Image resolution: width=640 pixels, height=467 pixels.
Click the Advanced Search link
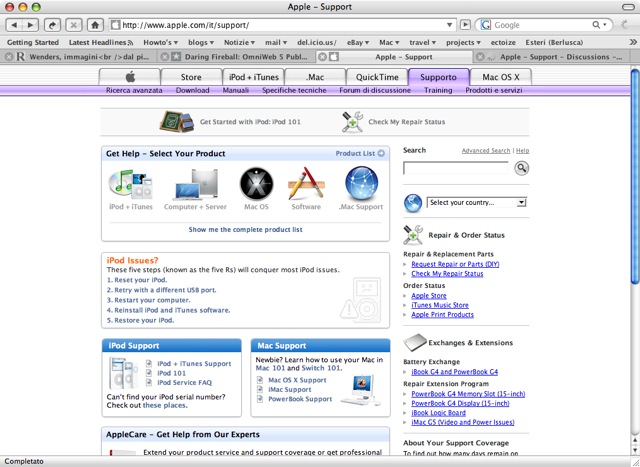(x=486, y=151)
